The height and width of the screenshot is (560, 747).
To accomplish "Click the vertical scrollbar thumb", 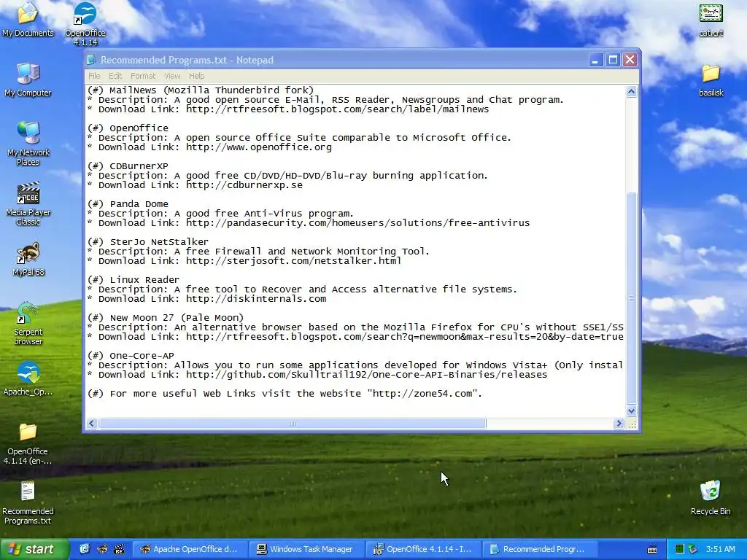I will pos(631,298).
